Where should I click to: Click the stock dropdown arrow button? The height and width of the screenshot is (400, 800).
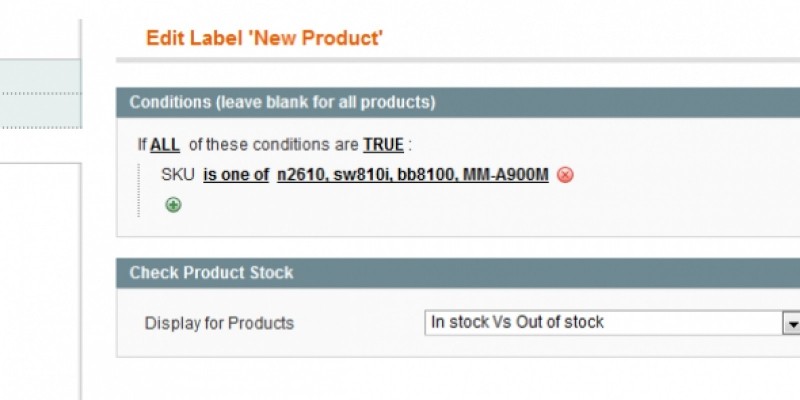click(792, 324)
